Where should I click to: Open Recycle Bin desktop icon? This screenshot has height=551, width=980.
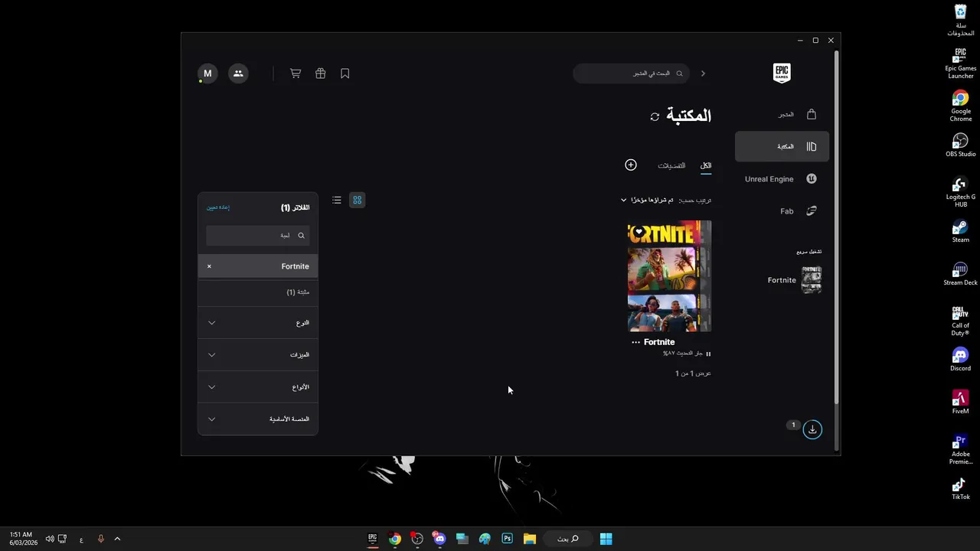click(x=961, y=21)
